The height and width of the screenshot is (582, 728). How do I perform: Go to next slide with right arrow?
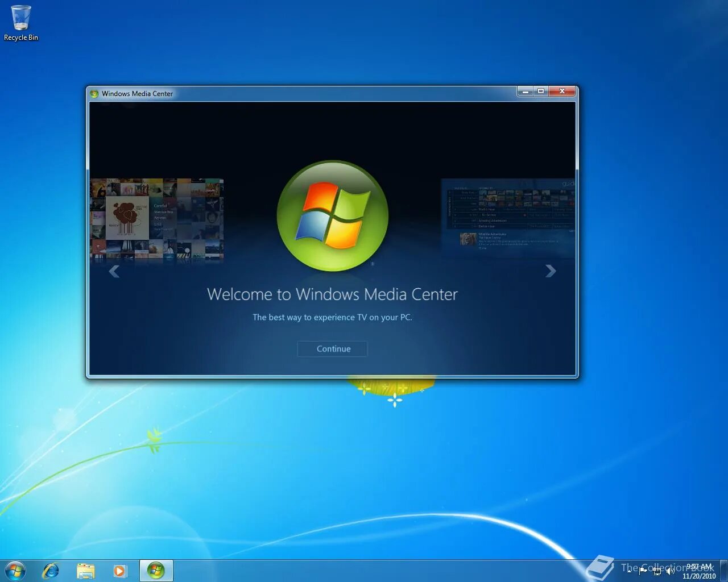(x=550, y=271)
